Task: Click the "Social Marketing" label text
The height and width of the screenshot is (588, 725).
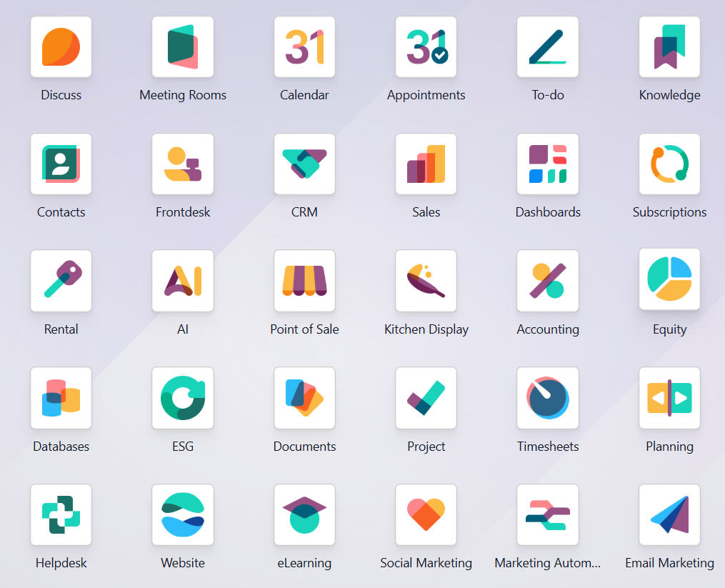Action: 426,562
